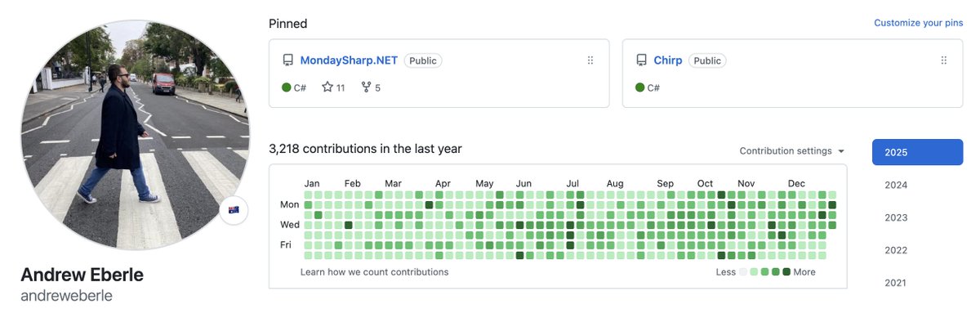This screenshot has height=309, width=980.
Task: Click the drag handle on MondaySharp.NET card
Action: point(590,60)
